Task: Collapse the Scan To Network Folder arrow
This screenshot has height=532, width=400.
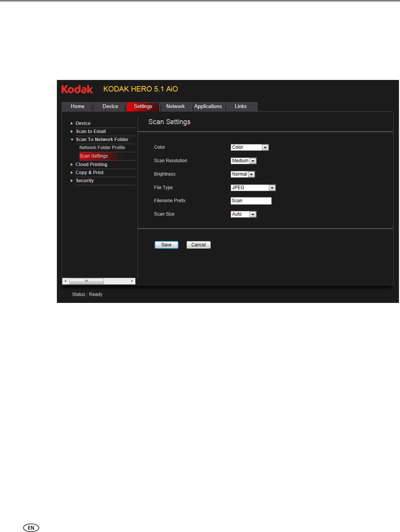Action: click(x=72, y=140)
